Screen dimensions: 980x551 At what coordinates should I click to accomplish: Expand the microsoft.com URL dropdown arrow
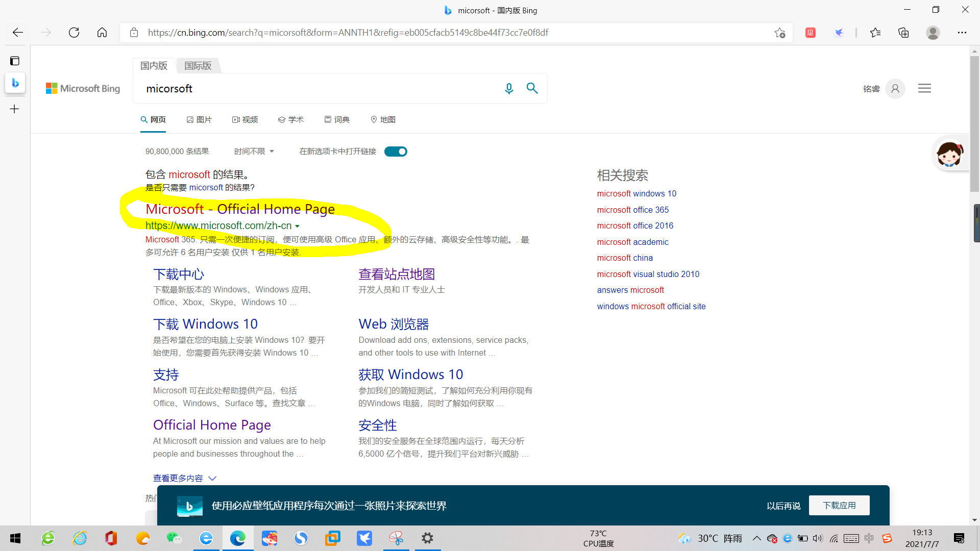coord(297,226)
